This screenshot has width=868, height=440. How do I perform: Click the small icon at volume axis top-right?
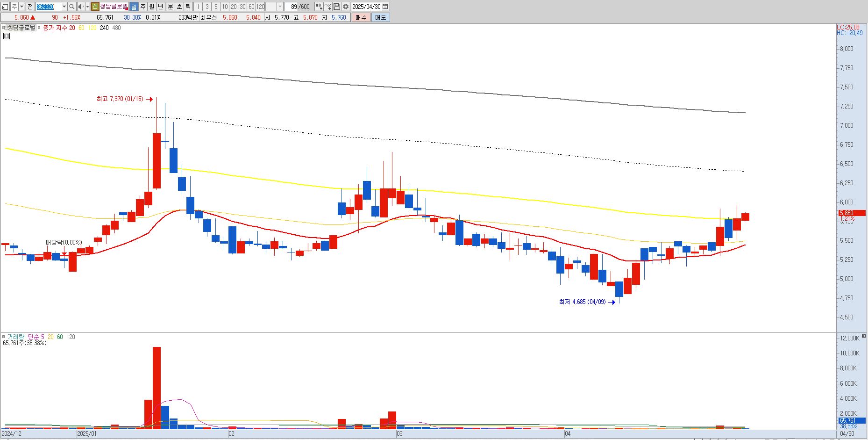point(864,336)
